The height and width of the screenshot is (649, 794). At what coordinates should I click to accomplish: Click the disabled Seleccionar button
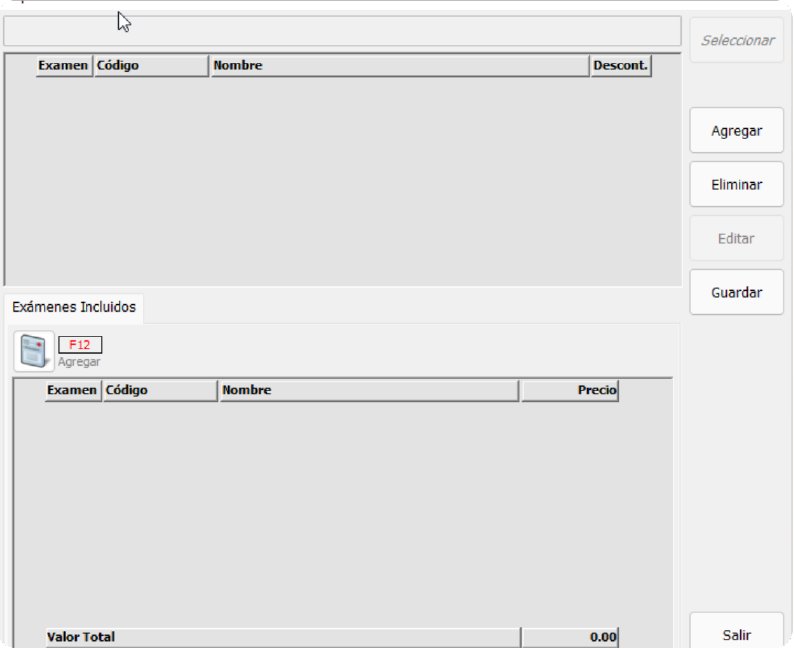(x=737, y=41)
